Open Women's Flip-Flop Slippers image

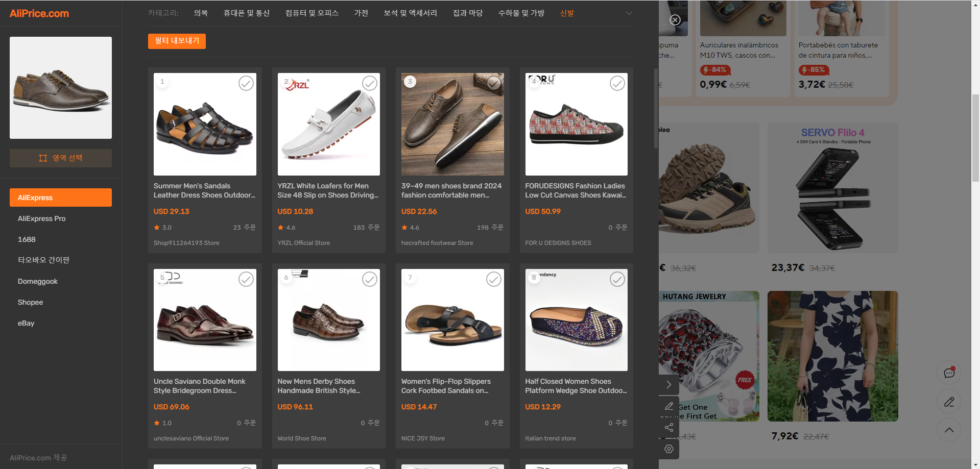(452, 320)
